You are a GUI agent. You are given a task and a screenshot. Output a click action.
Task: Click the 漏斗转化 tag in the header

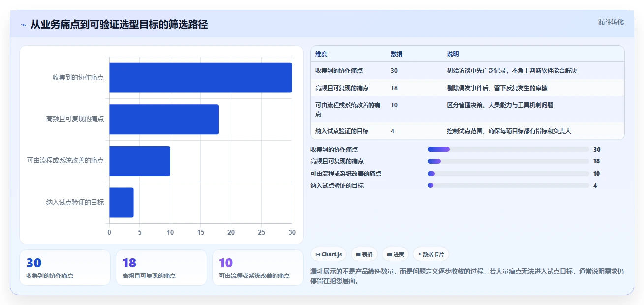coord(611,22)
